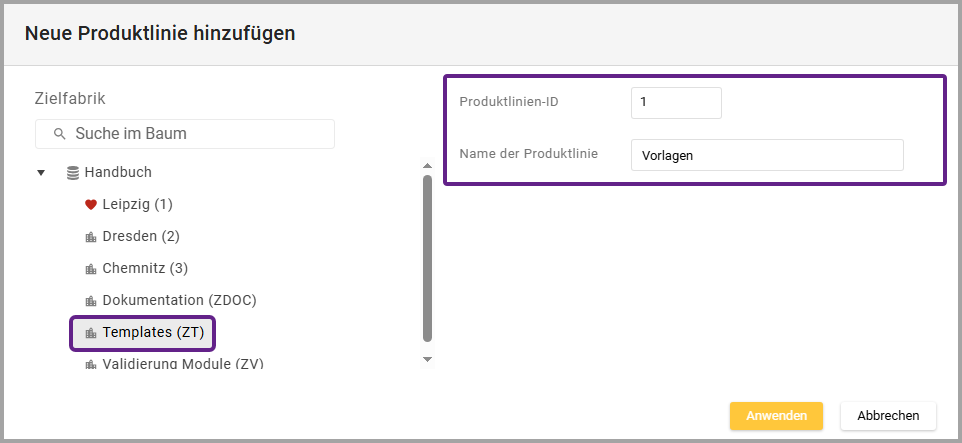
Task: Click the factory icon beside Templates (ZT)
Action: [91, 333]
